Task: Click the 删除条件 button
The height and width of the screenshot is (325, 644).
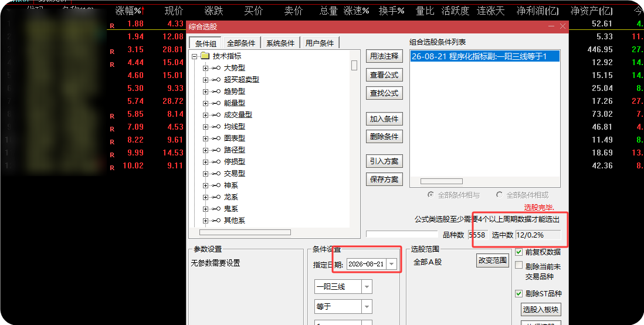Action: (384, 137)
